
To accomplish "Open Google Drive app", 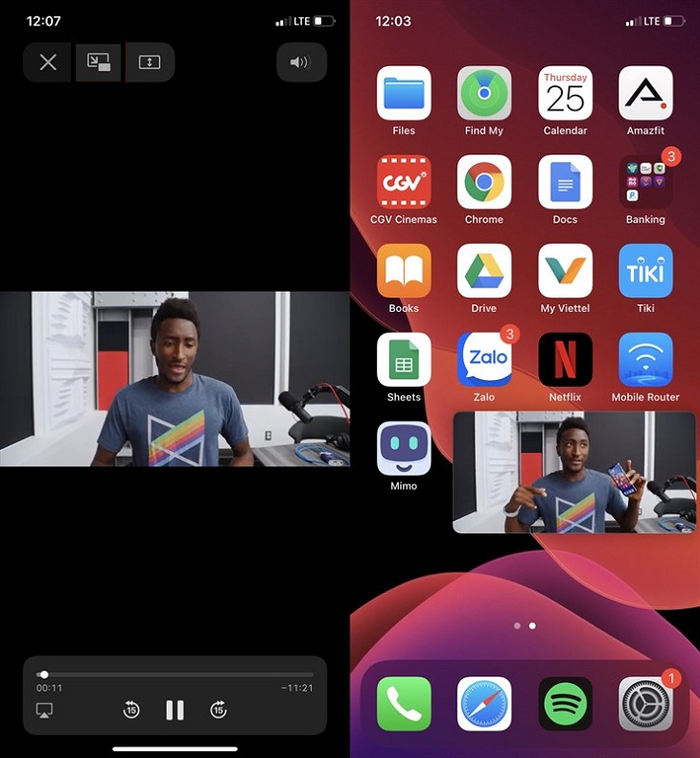I will click(484, 271).
